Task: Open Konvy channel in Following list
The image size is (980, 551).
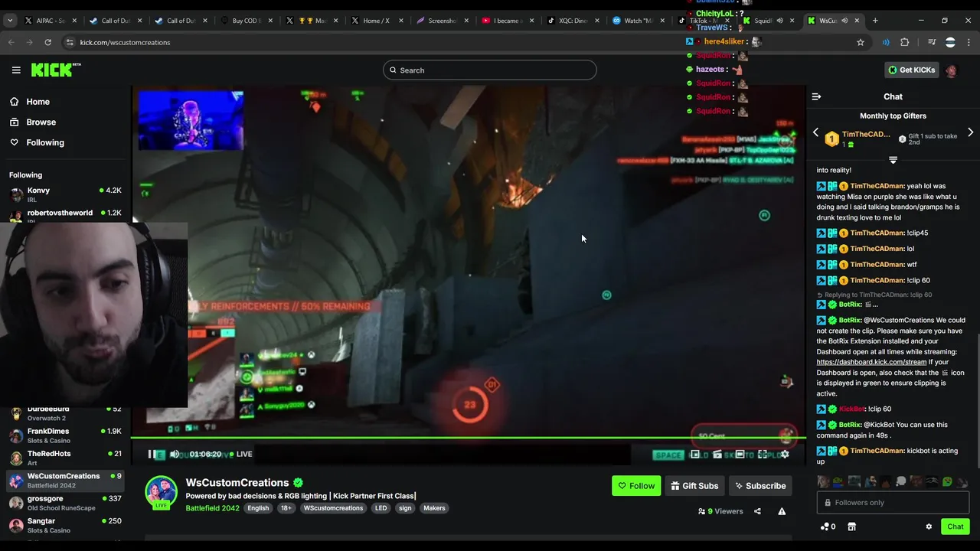Action: tap(65, 194)
